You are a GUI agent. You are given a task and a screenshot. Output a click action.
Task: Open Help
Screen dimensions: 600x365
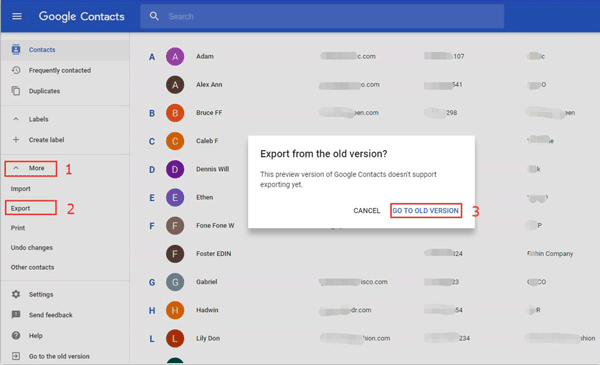tap(36, 336)
